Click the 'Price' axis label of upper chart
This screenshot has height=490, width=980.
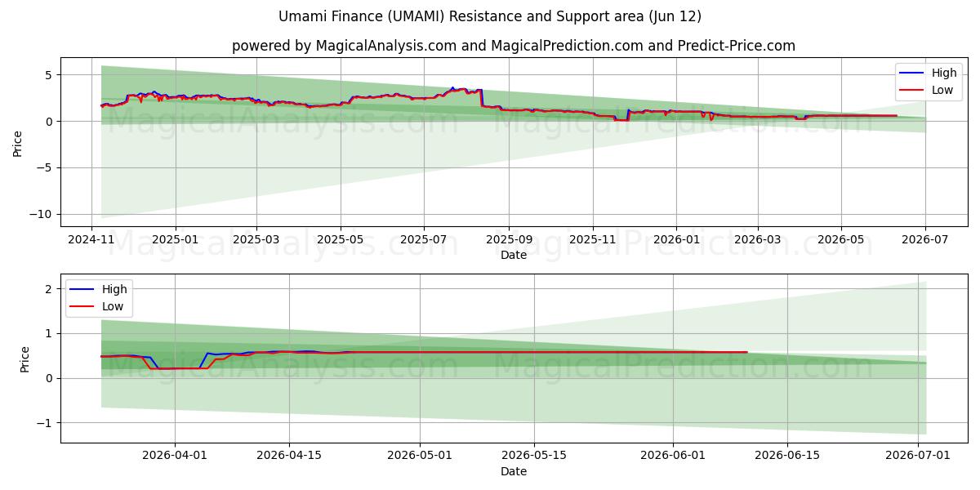[x=18, y=142]
